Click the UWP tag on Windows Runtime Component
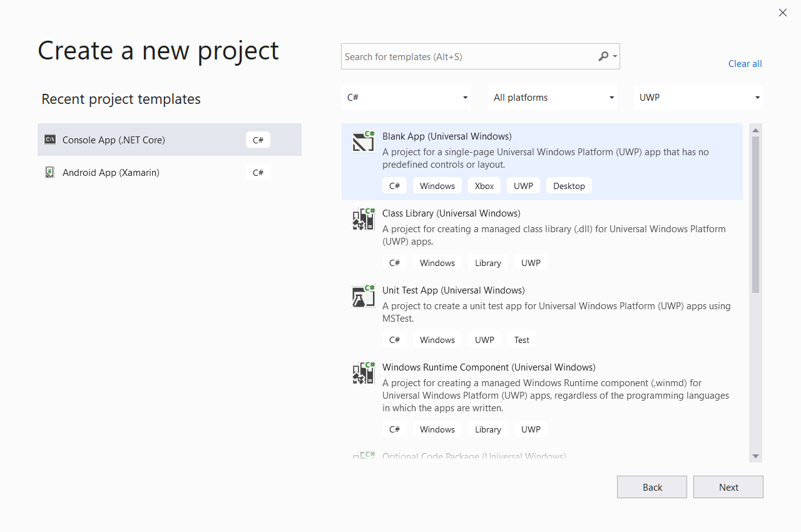801x532 pixels. pos(531,429)
